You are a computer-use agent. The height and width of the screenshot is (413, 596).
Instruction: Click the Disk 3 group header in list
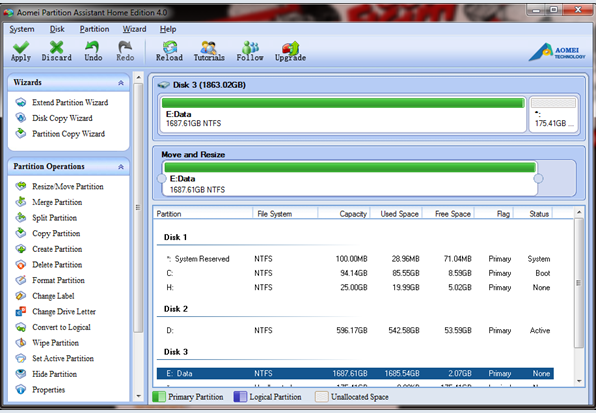[176, 352]
